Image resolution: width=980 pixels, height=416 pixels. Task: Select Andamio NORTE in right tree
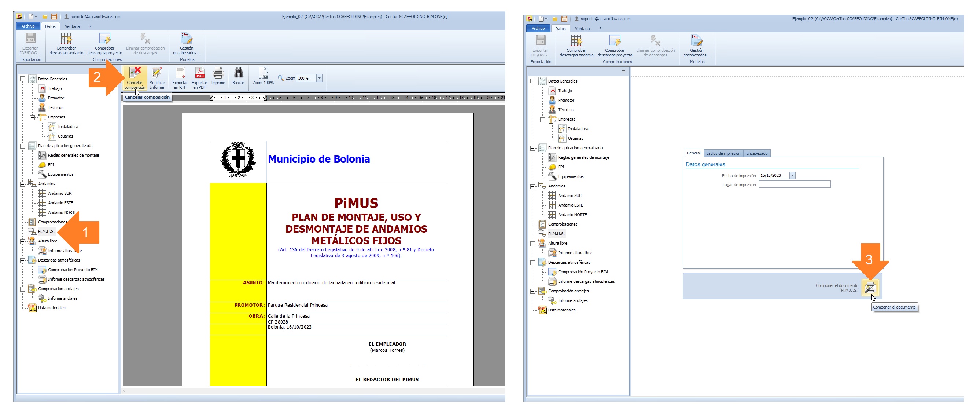[x=572, y=215]
